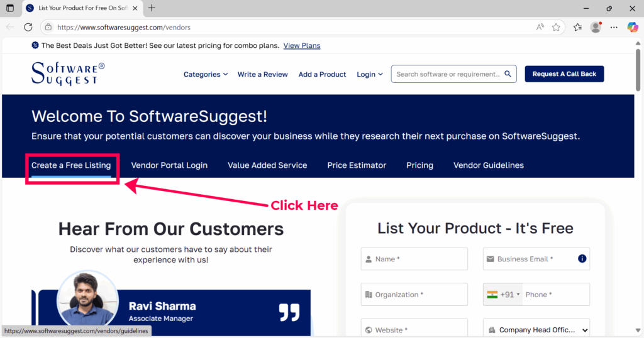Click the scrollbar up arrow
Viewport: 644px width, 338px height.
638,43
